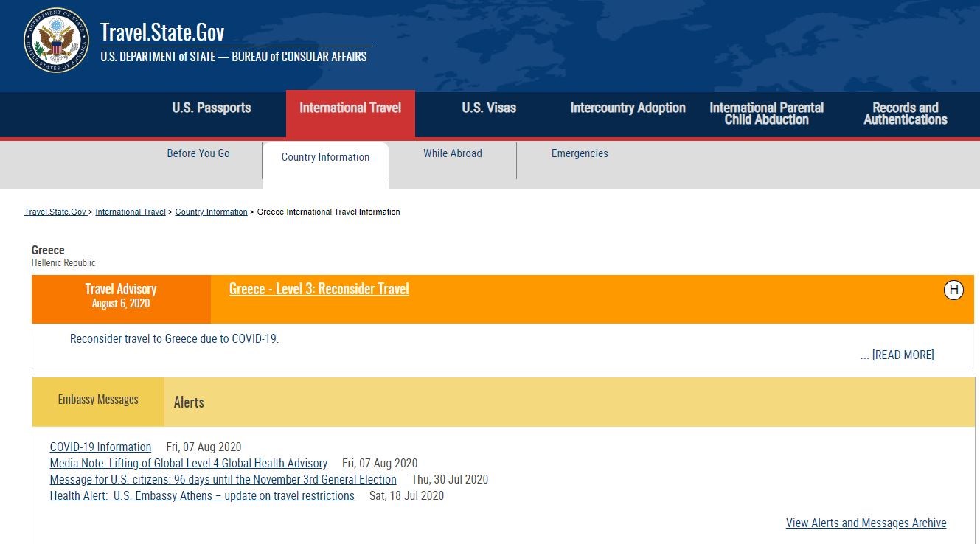The height and width of the screenshot is (544, 980).
Task: Go to Intercountry Adoption section
Action: click(x=628, y=108)
